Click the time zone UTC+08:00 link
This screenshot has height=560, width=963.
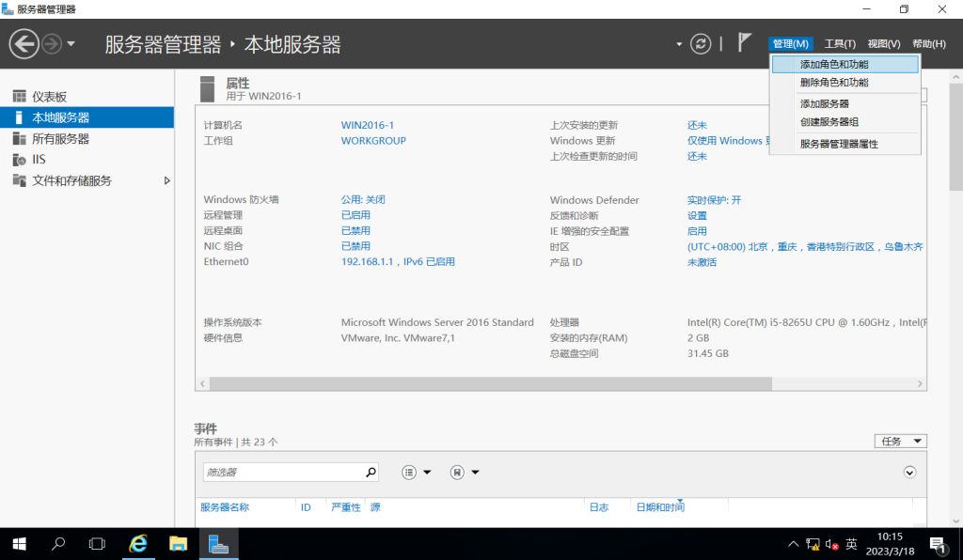point(805,246)
